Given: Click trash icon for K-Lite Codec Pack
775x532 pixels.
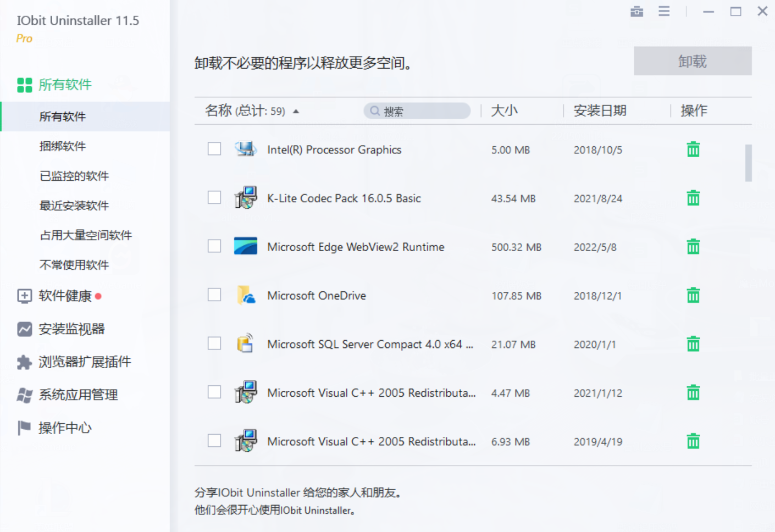Looking at the screenshot, I should [693, 198].
